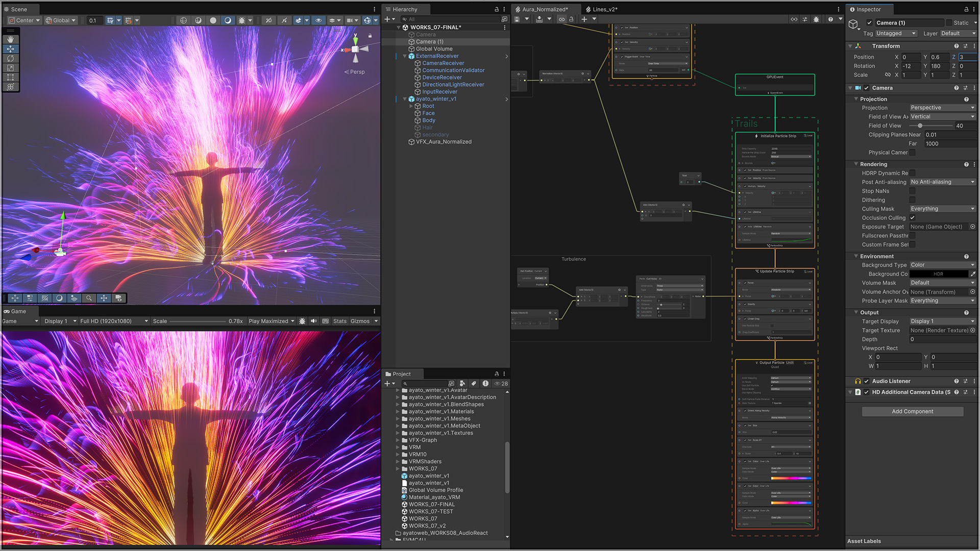The height and width of the screenshot is (551, 980).
Task: Enable the Dithering checkbox
Action: pos(912,200)
